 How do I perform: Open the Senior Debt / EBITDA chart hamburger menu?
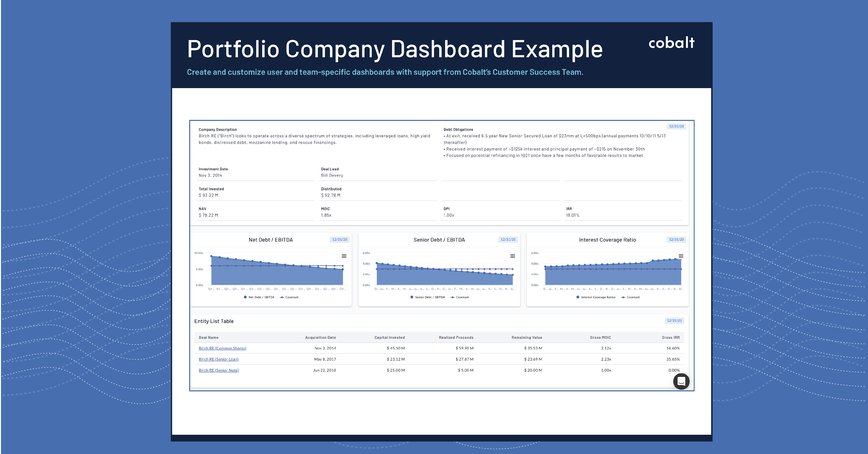[x=513, y=256]
